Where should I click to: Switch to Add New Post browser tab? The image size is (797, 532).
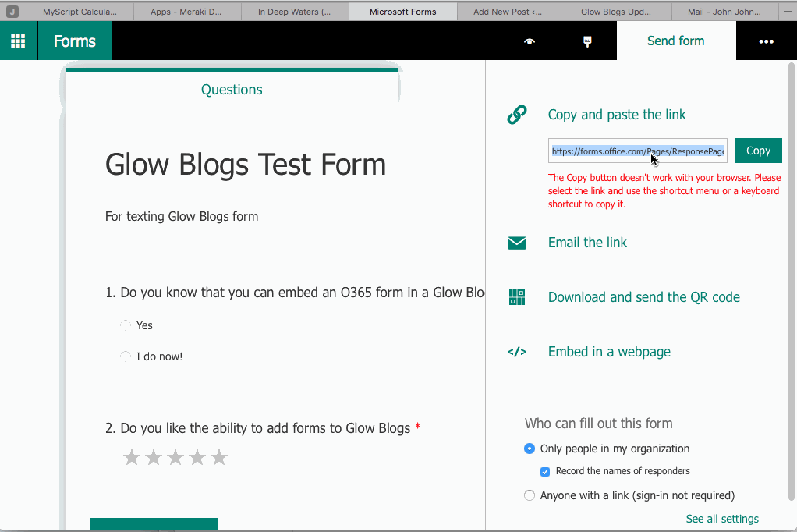[510, 11]
